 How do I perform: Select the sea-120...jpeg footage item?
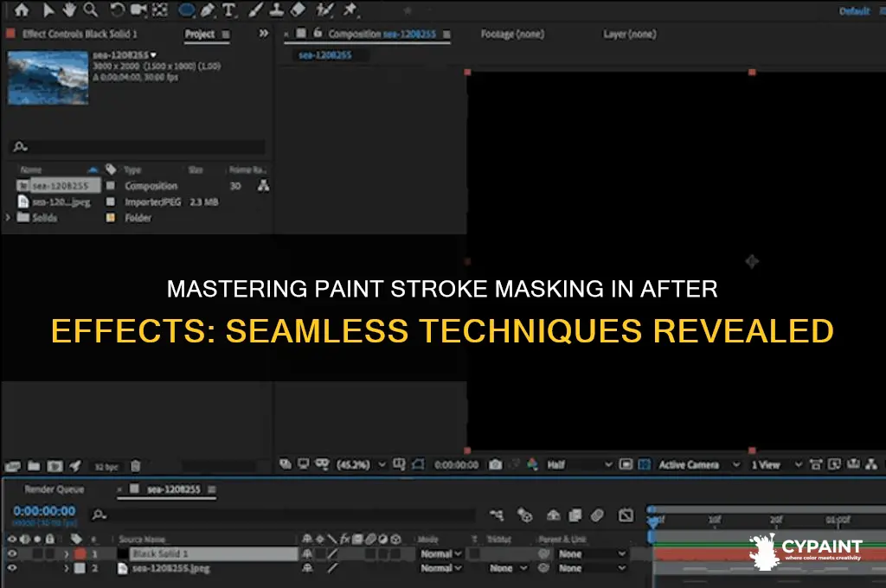(x=61, y=202)
